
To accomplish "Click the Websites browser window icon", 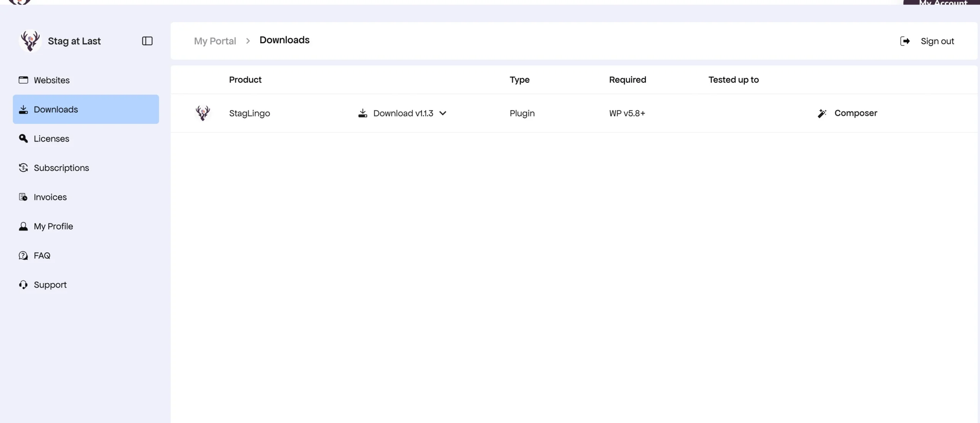I will [23, 80].
